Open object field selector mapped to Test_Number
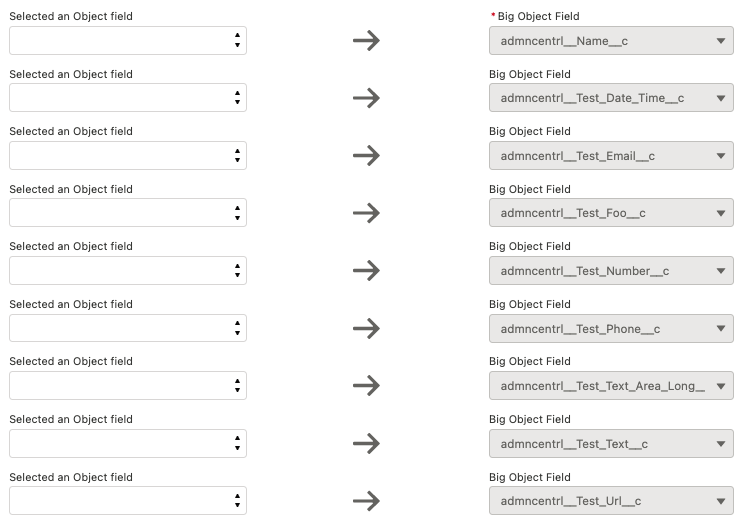 click(x=128, y=271)
